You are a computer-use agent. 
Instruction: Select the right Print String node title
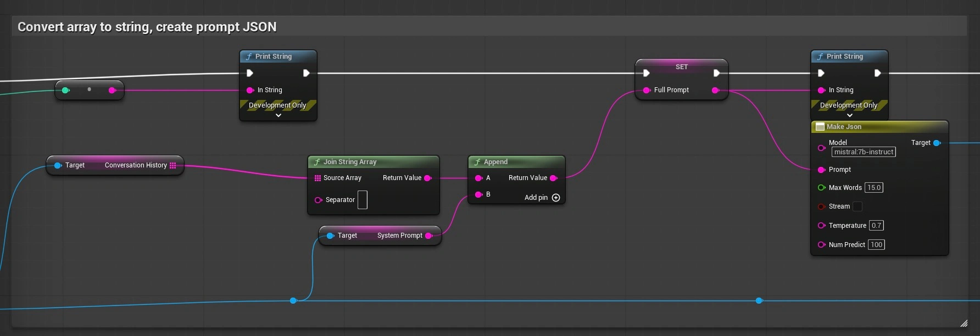(x=845, y=57)
